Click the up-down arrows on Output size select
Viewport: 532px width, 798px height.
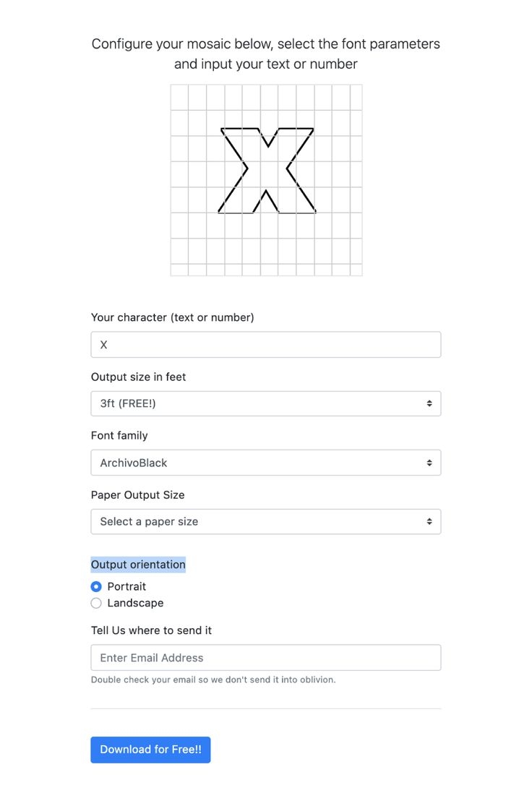[x=429, y=403]
